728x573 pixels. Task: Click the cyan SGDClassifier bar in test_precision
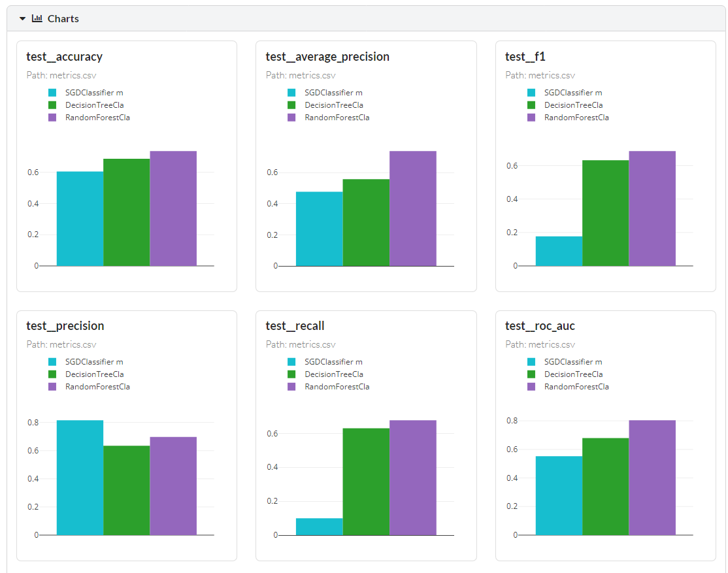[80, 477]
